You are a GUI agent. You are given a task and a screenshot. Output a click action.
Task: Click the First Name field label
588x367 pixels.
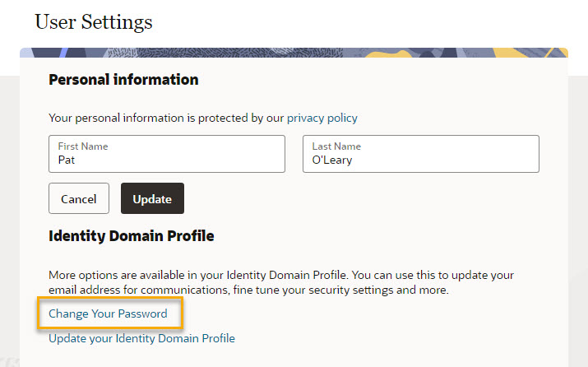tap(83, 146)
